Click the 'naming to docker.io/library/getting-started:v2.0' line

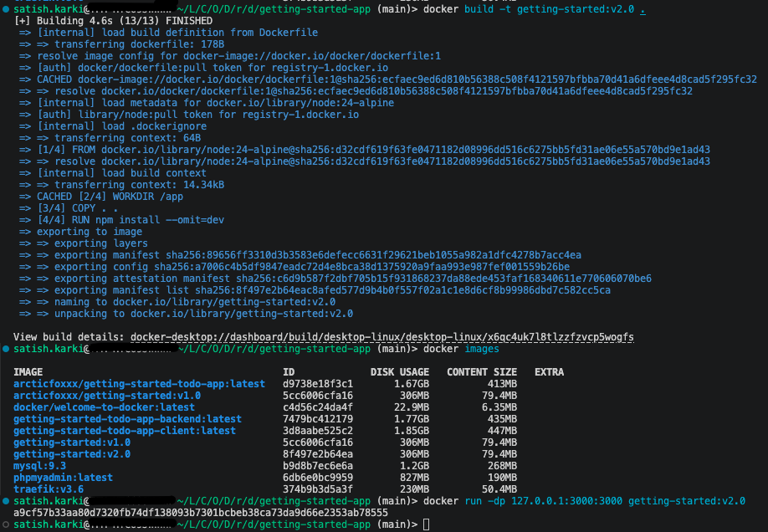click(x=177, y=302)
